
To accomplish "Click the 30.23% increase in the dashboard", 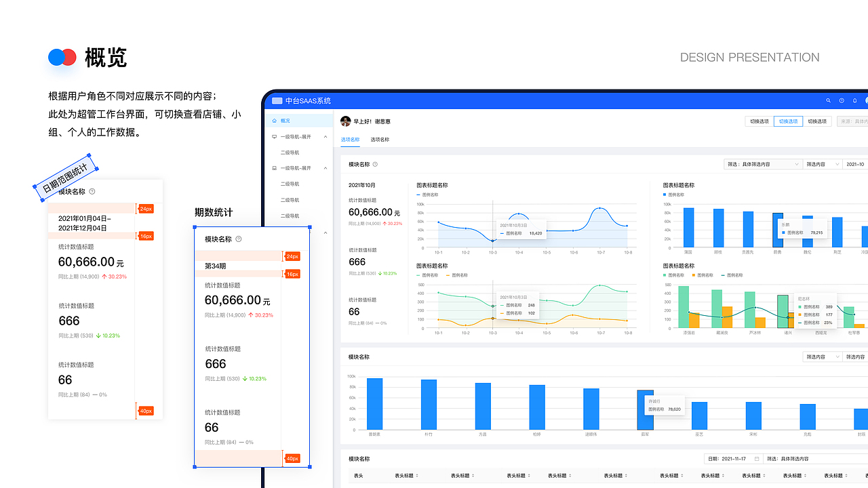I will point(393,223).
